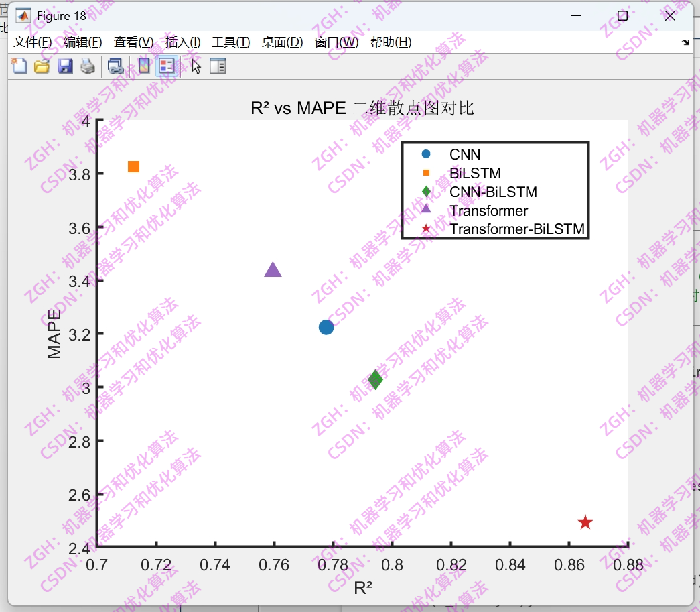Image resolution: width=700 pixels, height=612 pixels.
Task: Toggle the legend with the Insert Legend icon
Action: pyautogui.click(x=167, y=66)
